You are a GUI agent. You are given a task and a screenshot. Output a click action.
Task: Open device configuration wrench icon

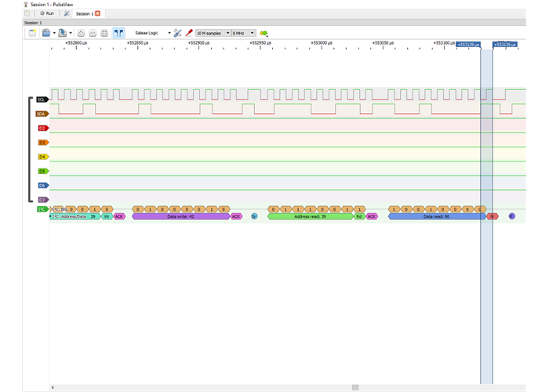178,34
